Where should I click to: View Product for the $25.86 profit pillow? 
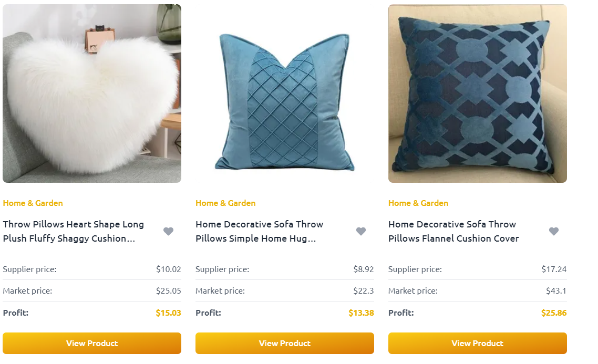tap(478, 343)
